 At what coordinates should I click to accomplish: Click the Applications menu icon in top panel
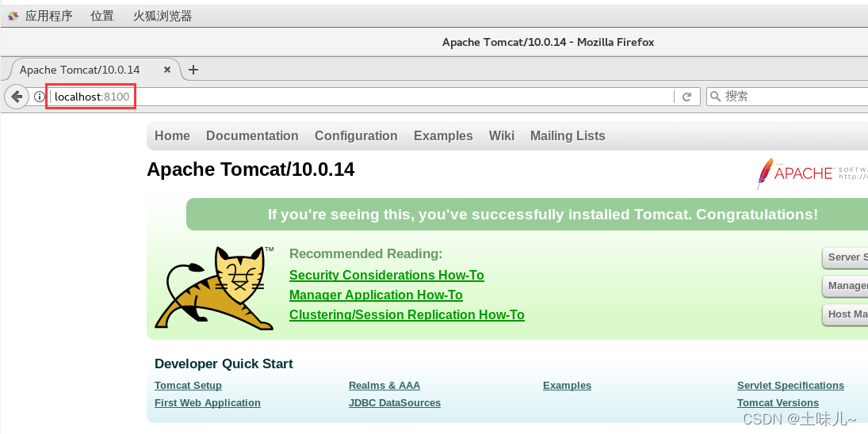point(13,16)
